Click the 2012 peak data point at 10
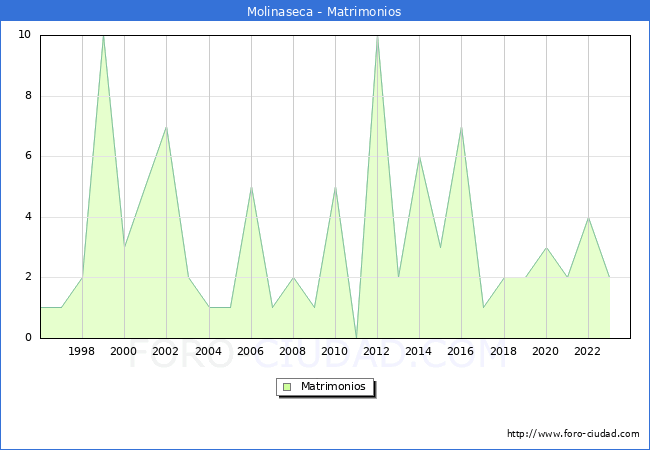The height and width of the screenshot is (450, 650). point(377,36)
